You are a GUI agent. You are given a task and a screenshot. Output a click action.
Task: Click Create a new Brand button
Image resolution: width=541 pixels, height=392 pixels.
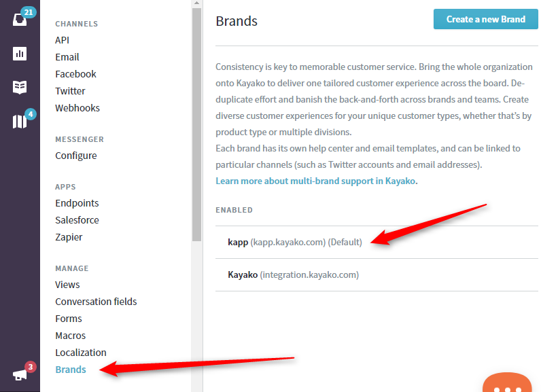(x=486, y=19)
